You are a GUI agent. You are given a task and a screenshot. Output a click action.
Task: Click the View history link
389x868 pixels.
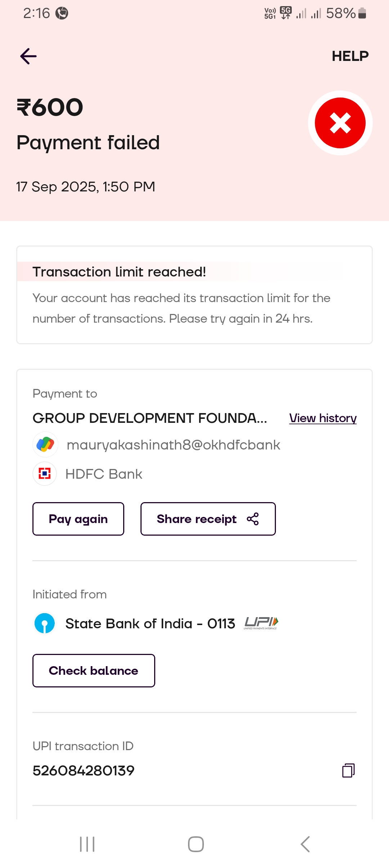(x=323, y=418)
